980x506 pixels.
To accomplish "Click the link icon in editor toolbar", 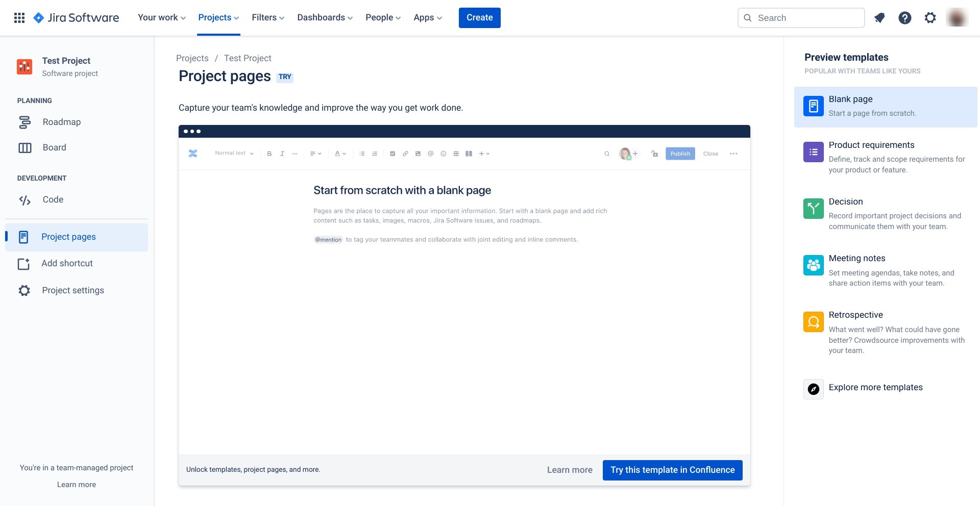I will point(405,154).
